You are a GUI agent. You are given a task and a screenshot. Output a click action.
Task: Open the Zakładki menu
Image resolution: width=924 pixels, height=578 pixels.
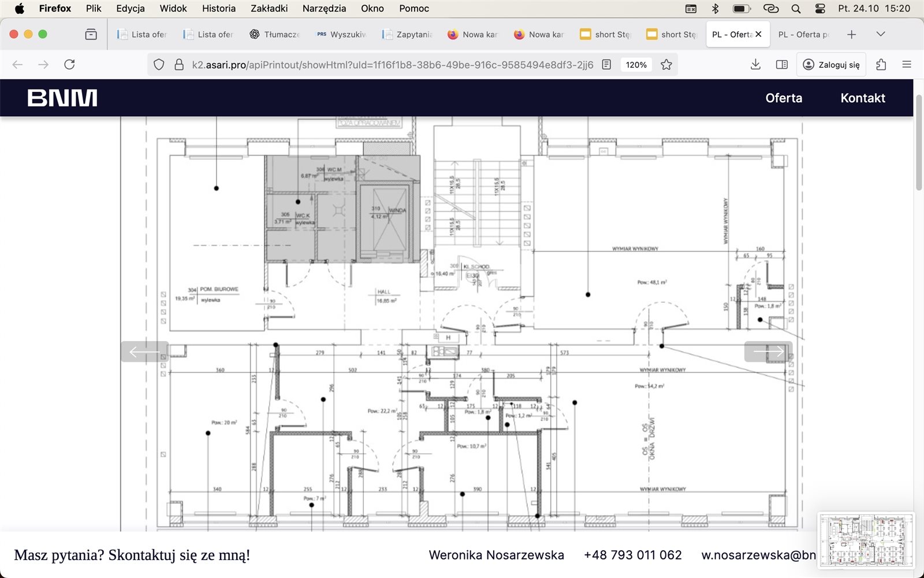269,9
